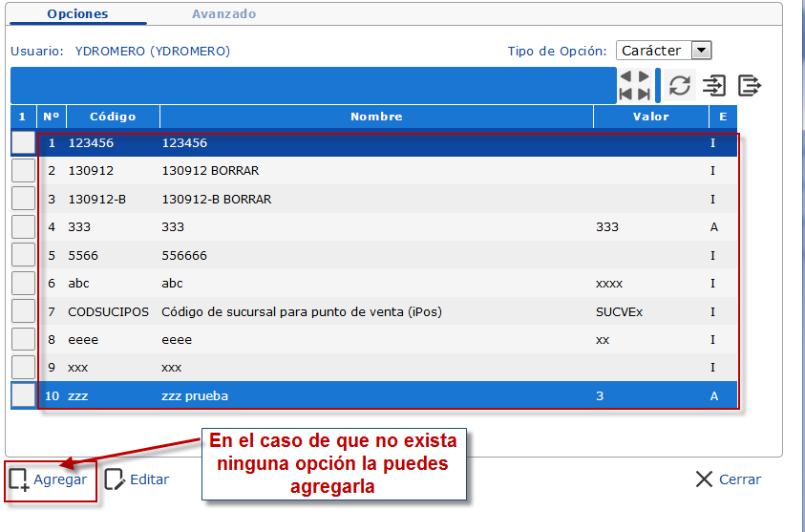Tick the checkbox for row 123456

(x=23, y=142)
